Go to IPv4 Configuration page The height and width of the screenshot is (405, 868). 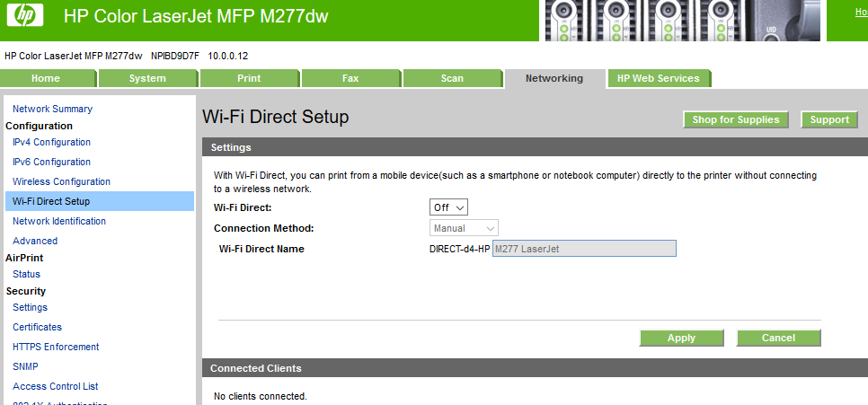click(51, 142)
